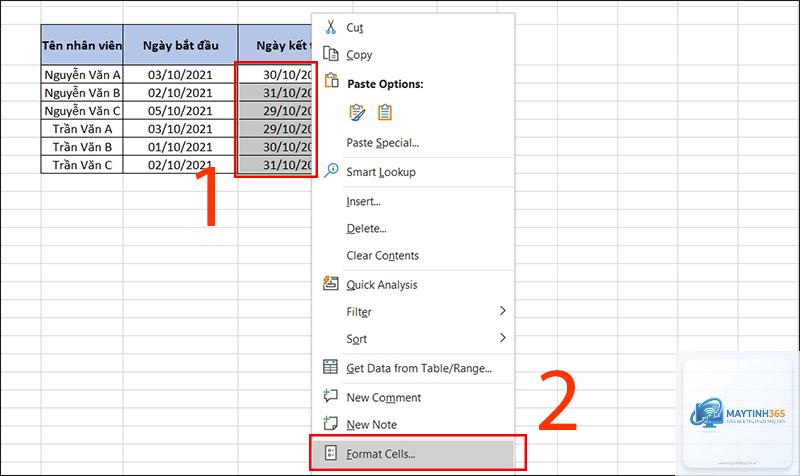The image size is (800, 476).
Task: Select start date cell in Trần Văn A row
Action: click(180, 129)
